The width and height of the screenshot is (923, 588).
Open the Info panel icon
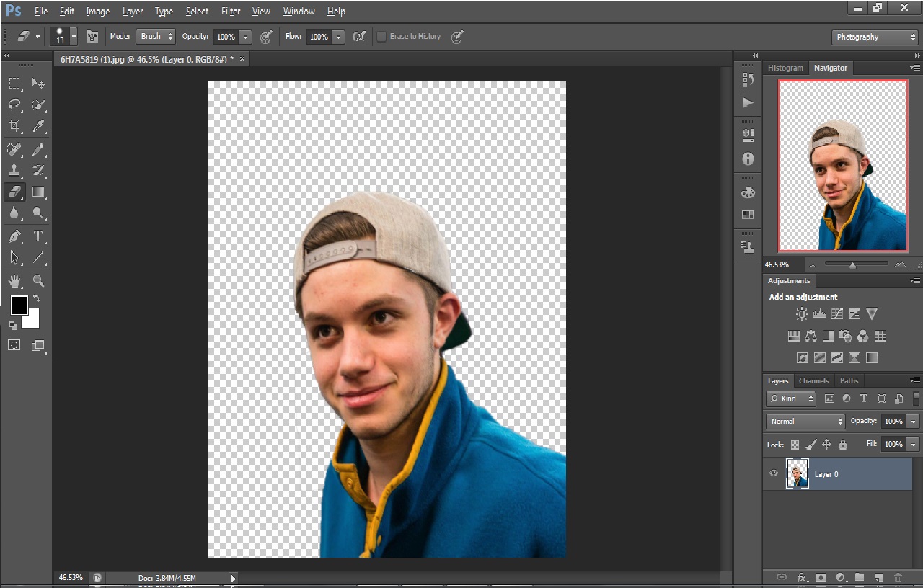click(748, 159)
